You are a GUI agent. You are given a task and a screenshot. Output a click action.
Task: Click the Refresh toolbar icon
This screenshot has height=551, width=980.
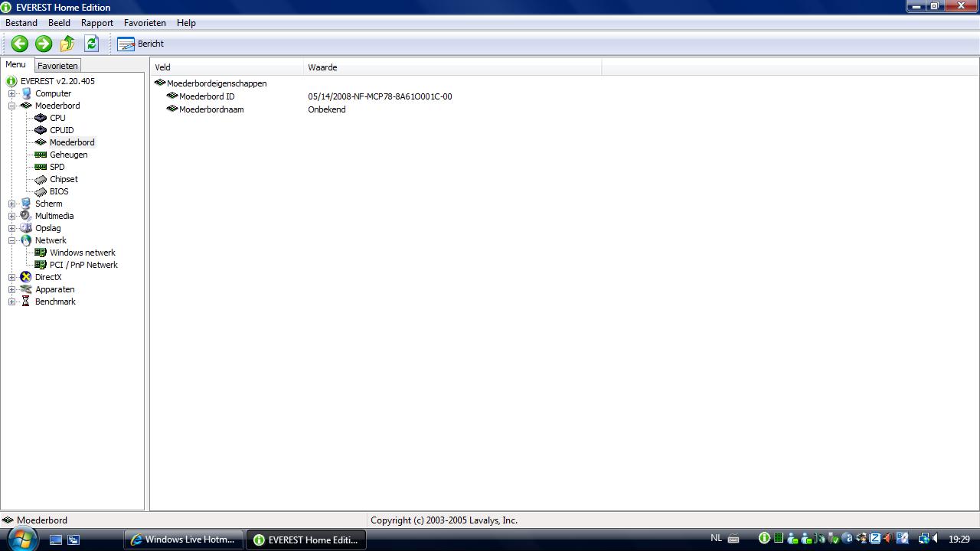(91, 44)
